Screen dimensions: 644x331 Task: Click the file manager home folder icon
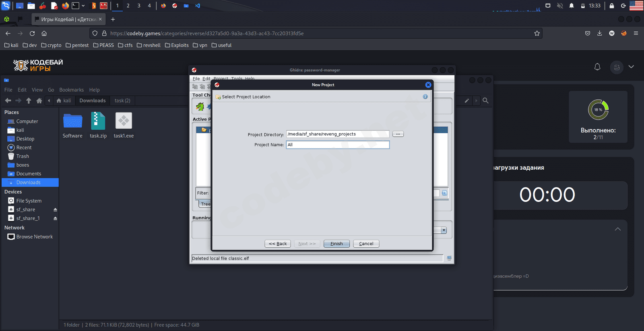[39, 101]
